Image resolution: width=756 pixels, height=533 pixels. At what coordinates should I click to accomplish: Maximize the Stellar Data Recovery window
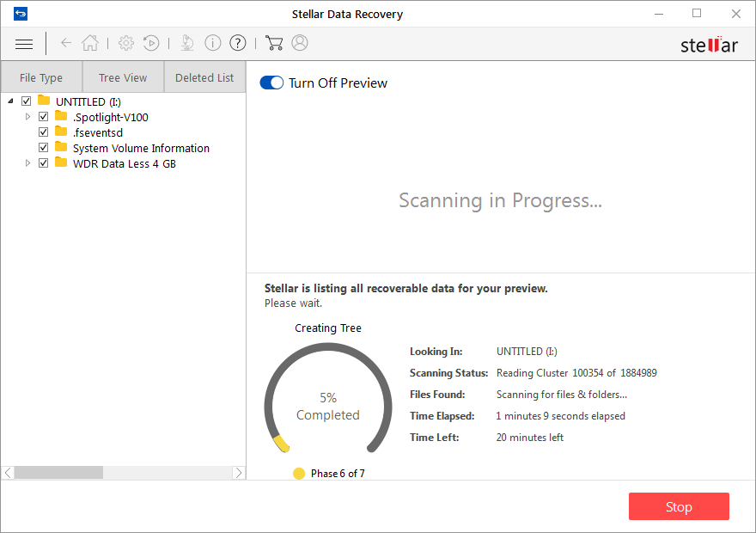click(x=697, y=14)
